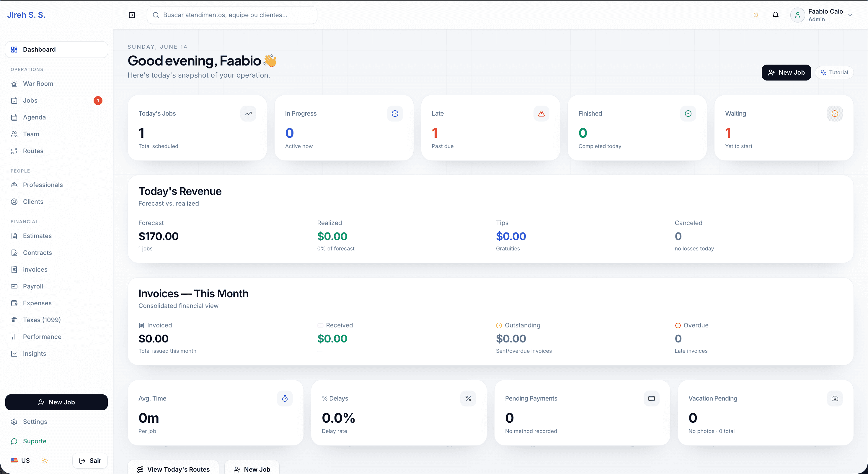Open Payroll in sidebar
The height and width of the screenshot is (474, 868).
[x=57, y=286]
